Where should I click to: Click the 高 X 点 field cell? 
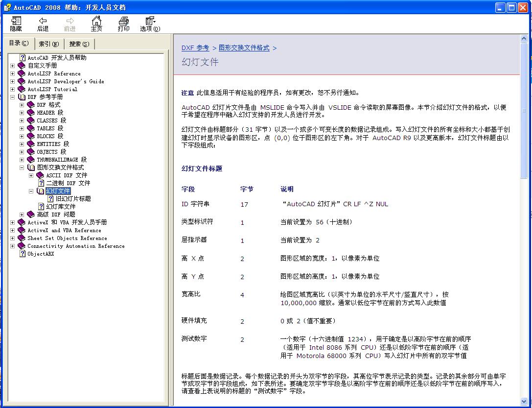point(193,258)
